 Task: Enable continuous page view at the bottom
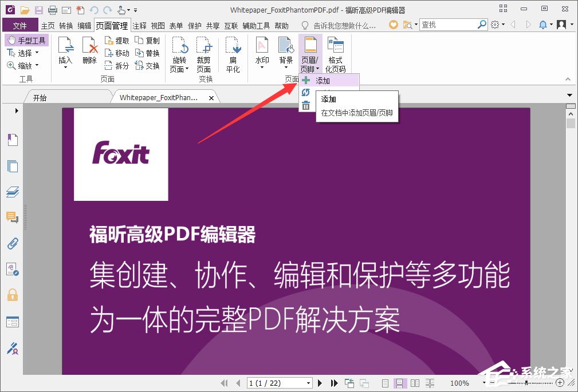tap(399, 383)
